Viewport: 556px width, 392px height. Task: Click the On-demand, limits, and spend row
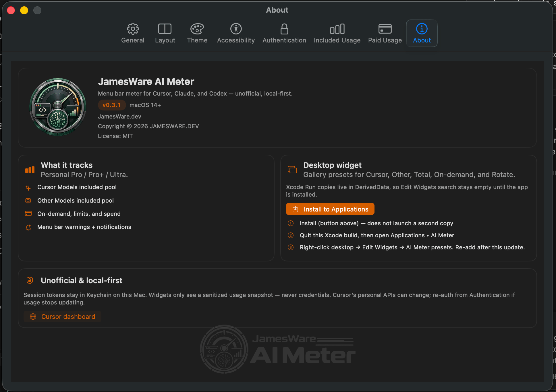click(x=73, y=214)
